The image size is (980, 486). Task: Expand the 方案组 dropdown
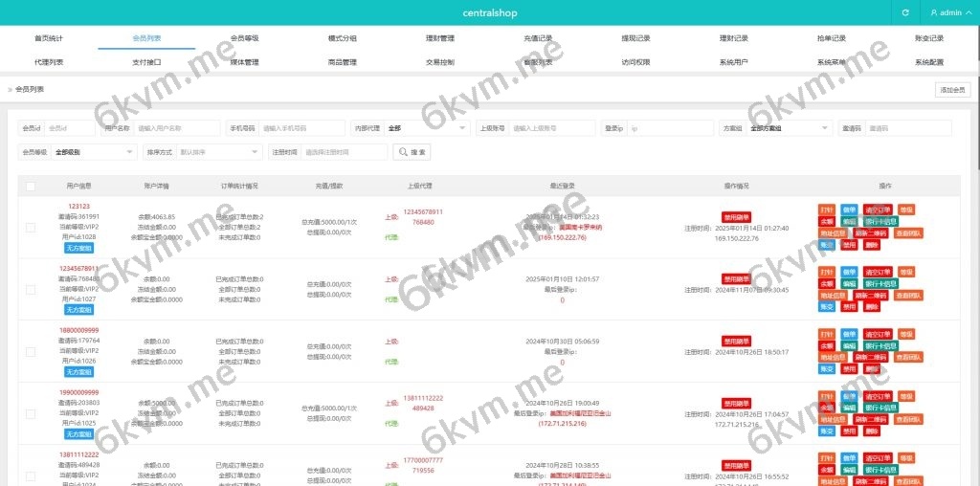click(790, 128)
